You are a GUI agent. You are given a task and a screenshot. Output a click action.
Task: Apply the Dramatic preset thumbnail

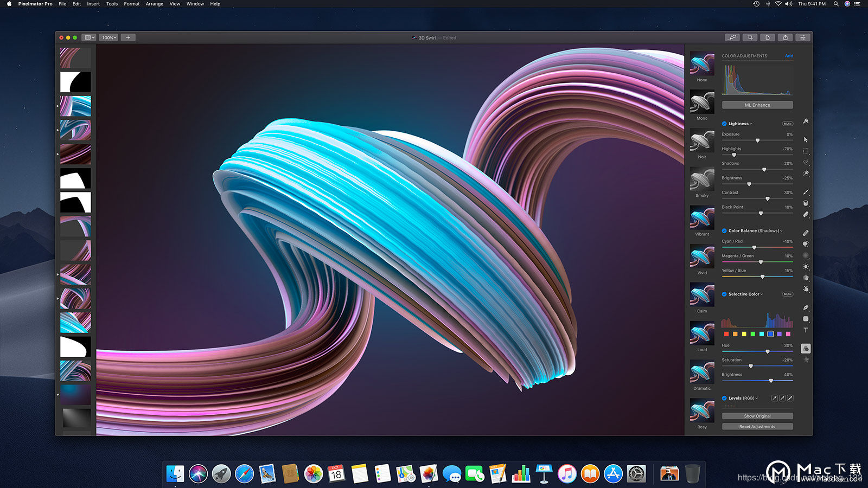tap(702, 372)
